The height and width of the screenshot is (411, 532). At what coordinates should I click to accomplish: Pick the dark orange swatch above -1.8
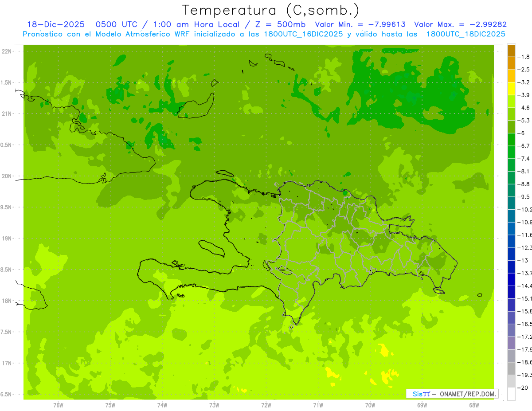(511, 51)
